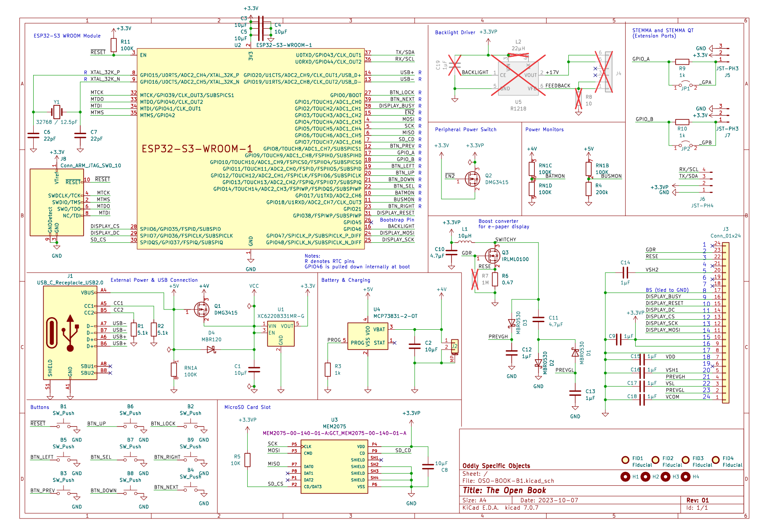The width and height of the screenshot is (766, 532).
Task: Select the R6 0.47 resistor symbol
Action: click(x=495, y=280)
